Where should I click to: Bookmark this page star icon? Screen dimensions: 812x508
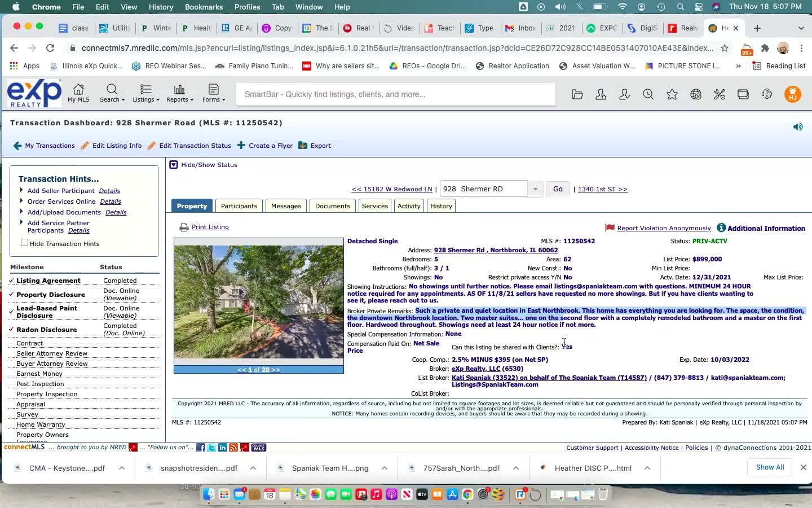tap(725, 48)
